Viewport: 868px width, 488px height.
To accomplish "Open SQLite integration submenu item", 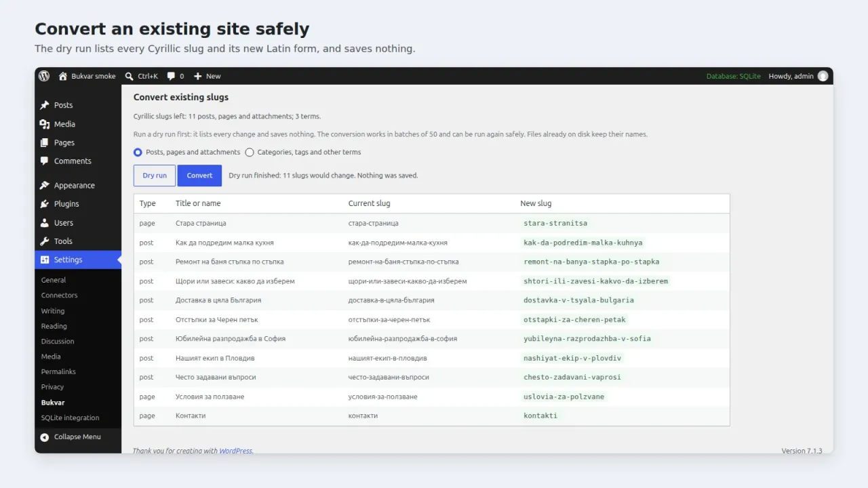I will [70, 418].
